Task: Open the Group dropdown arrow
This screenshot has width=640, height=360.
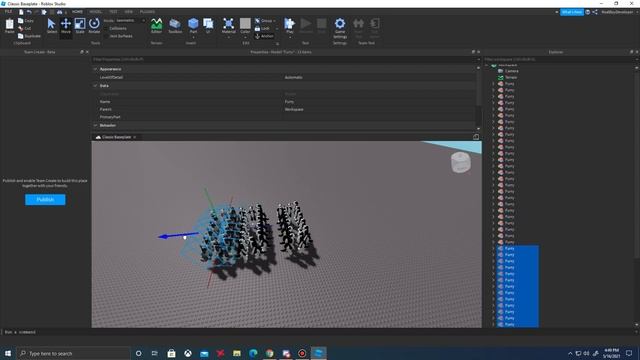Action: pos(274,21)
